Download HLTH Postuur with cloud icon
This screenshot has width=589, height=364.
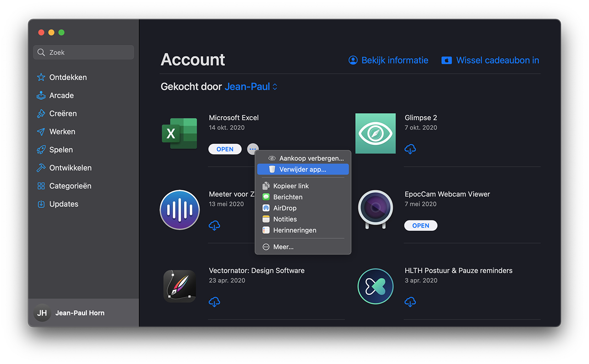[x=410, y=301]
